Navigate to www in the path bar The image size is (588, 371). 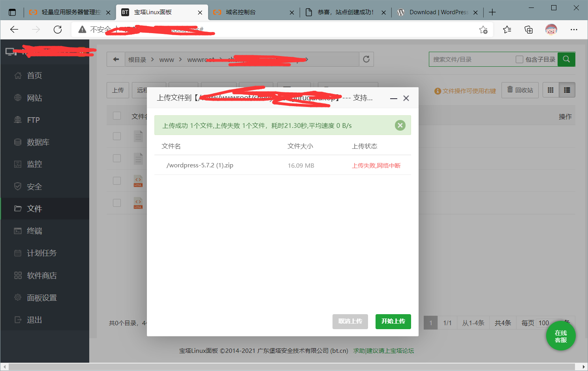(x=167, y=60)
